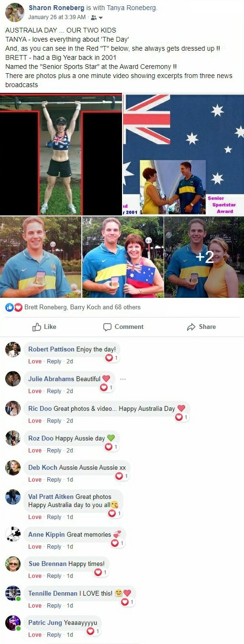244x644 pixels.
Task: Toggle Love on Sue Brennan's comment
Action: tap(35, 576)
